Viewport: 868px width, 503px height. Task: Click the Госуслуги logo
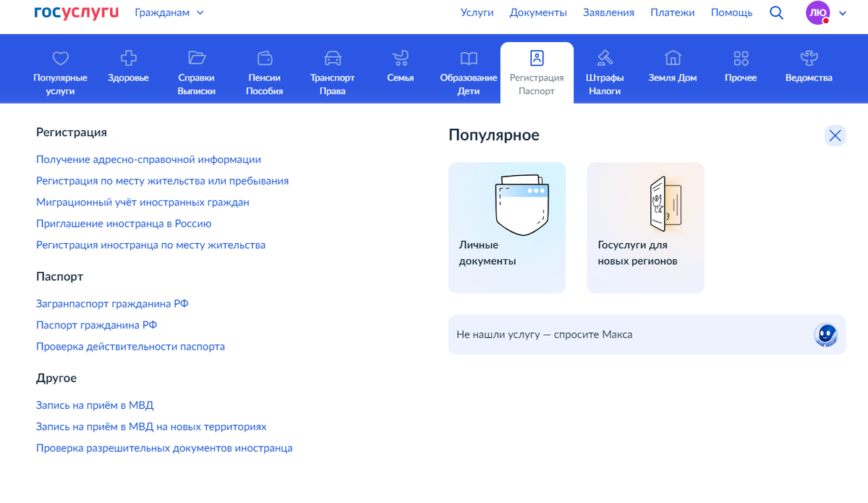pos(77,12)
